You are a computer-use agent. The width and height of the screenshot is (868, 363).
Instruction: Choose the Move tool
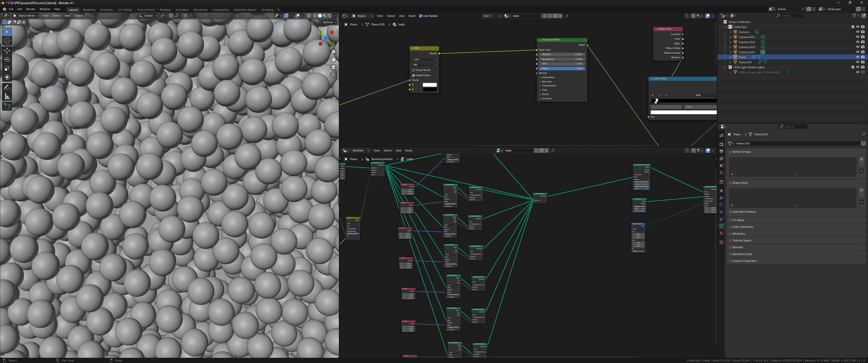7,51
